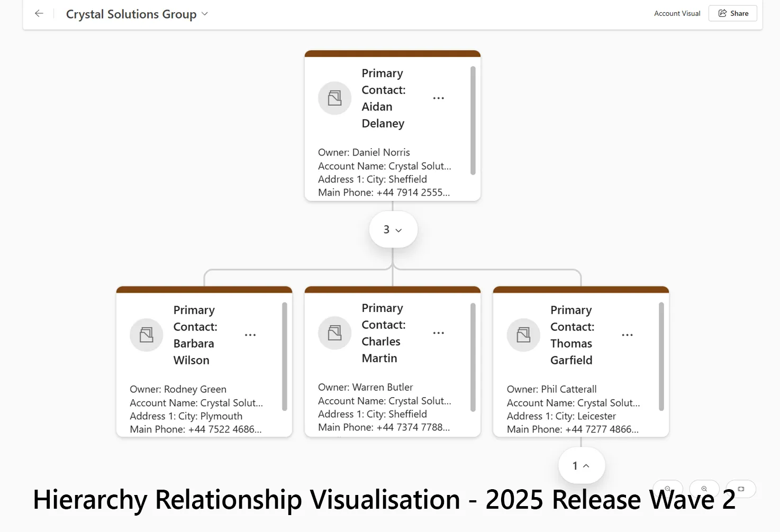This screenshot has height=532, width=780.
Task: Click the back arrow in the header
Action: (39, 14)
